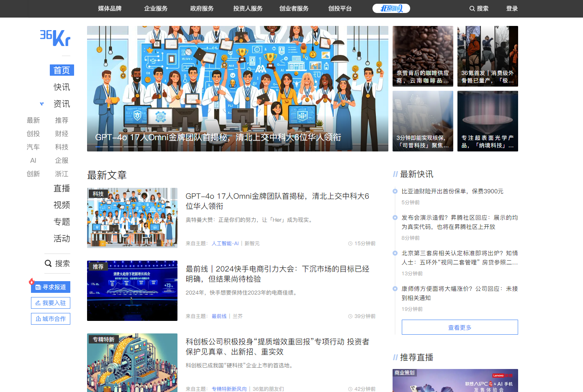Open 投资人服务 menu
The image size is (583, 392).
pyautogui.click(x=248, y=8)
